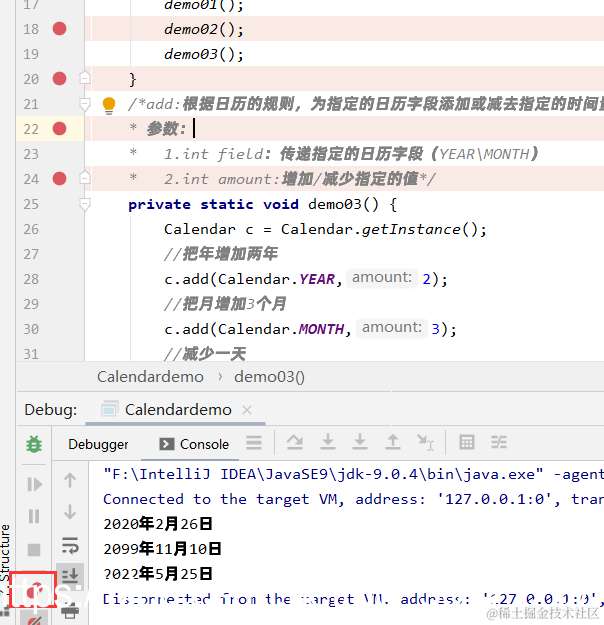Click Calendar.YEAR on line 28
This screenshot has height=625, width=604.
pyautogui.click(x=276, y=279)
